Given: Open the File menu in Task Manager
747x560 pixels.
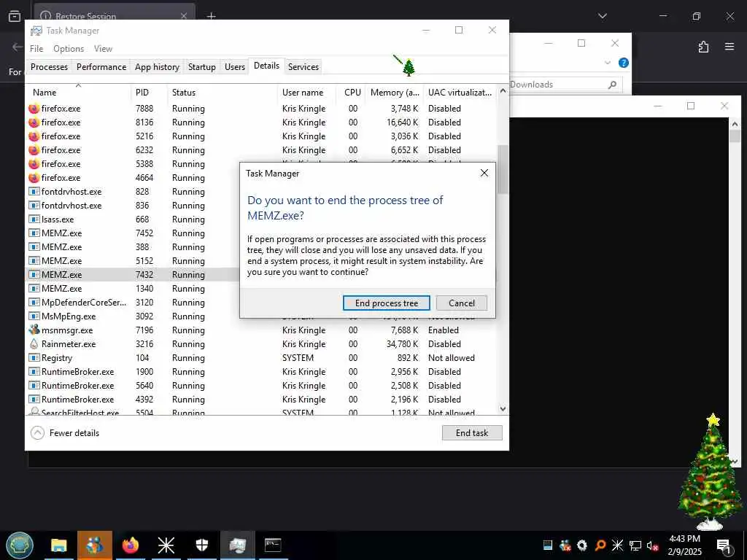Looking at the screenshot, I should (x=36, y=49).
